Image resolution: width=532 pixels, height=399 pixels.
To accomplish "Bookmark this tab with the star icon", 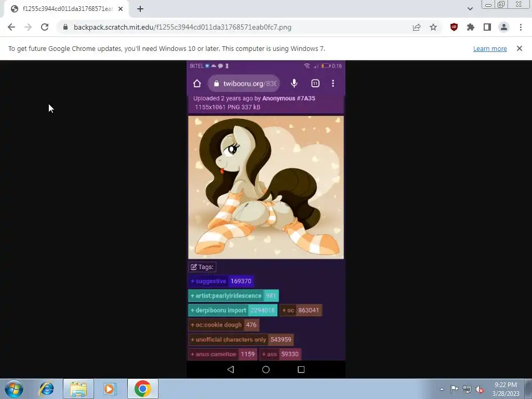I will click(433, 27).
